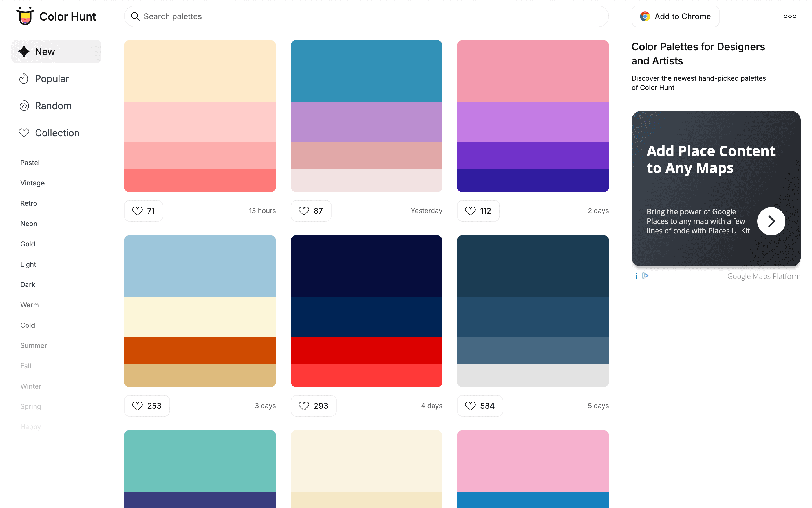Like the palette with 71 likes

tap(144, 211)
